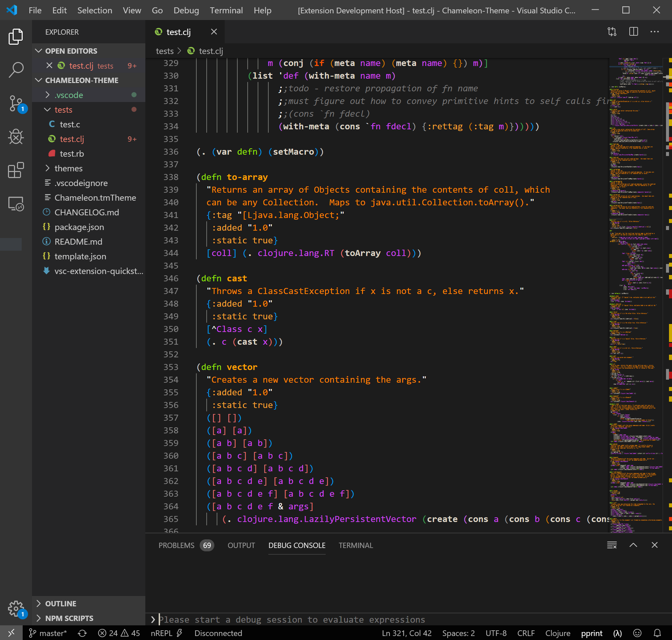Open errors and warnings count

coord(119,633)
